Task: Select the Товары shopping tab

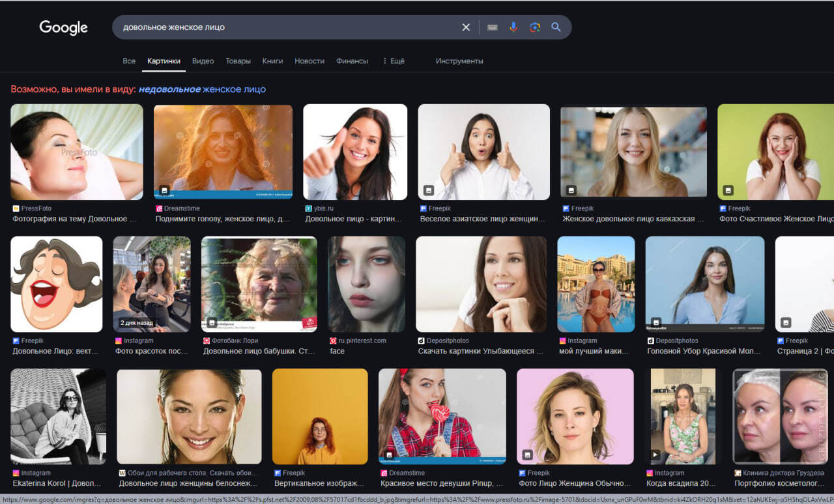Action: (x=238, y=61)
